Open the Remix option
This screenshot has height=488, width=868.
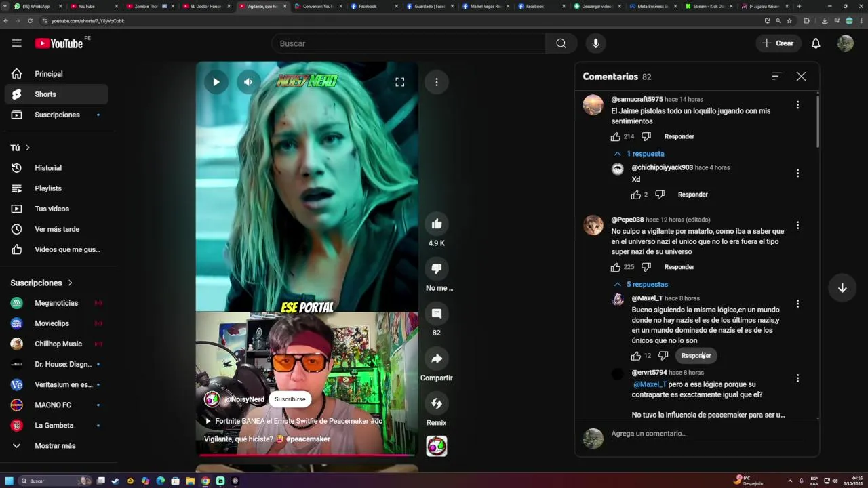pyautogui.click(x=436, y=403)
